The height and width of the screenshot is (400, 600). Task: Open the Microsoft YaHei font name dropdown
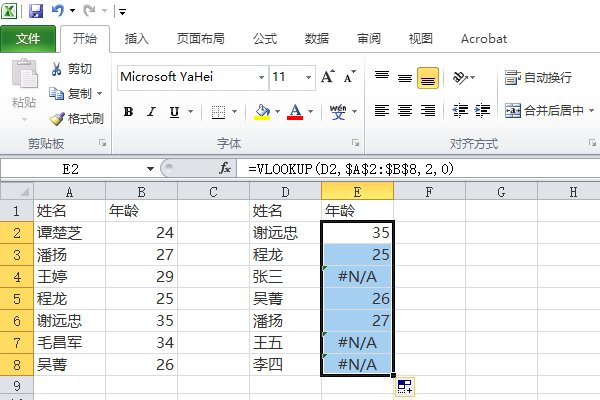click(261, 77)
